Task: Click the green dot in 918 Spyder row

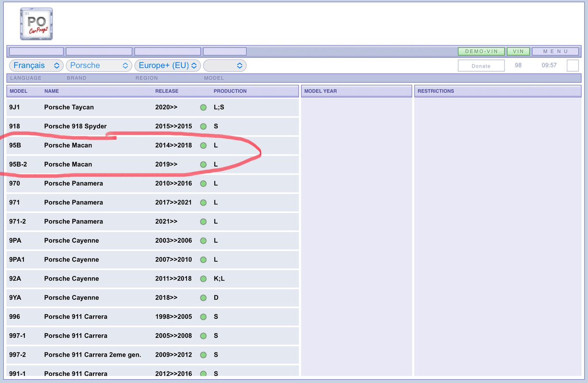Action: pos(203,126)
